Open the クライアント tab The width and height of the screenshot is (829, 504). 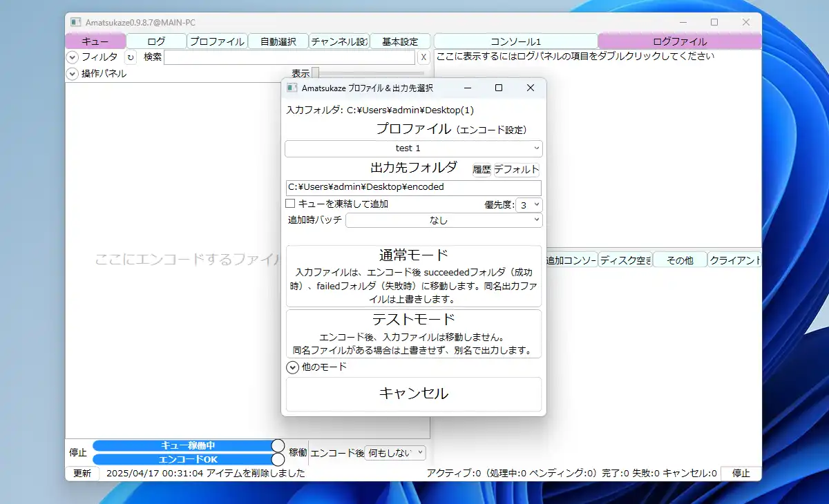click(735, 260)
